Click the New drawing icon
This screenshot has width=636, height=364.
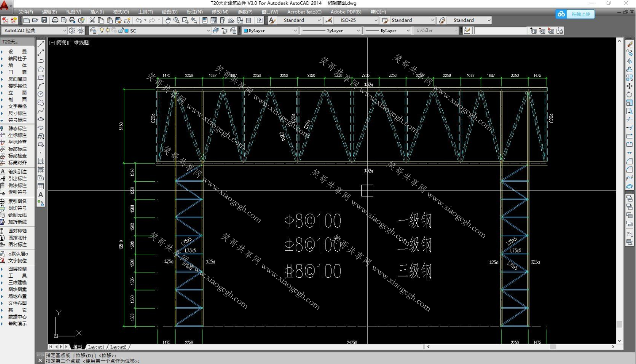point(27,20)
